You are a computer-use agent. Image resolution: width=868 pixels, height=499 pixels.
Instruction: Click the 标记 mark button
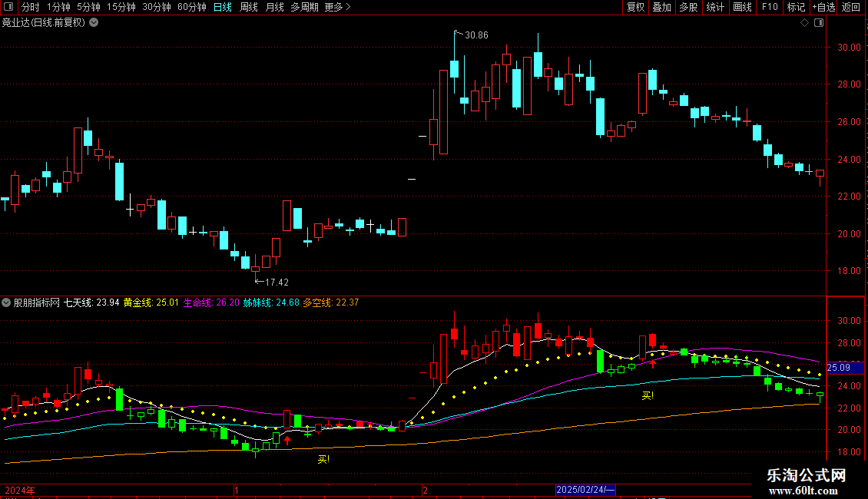(796, 7)
